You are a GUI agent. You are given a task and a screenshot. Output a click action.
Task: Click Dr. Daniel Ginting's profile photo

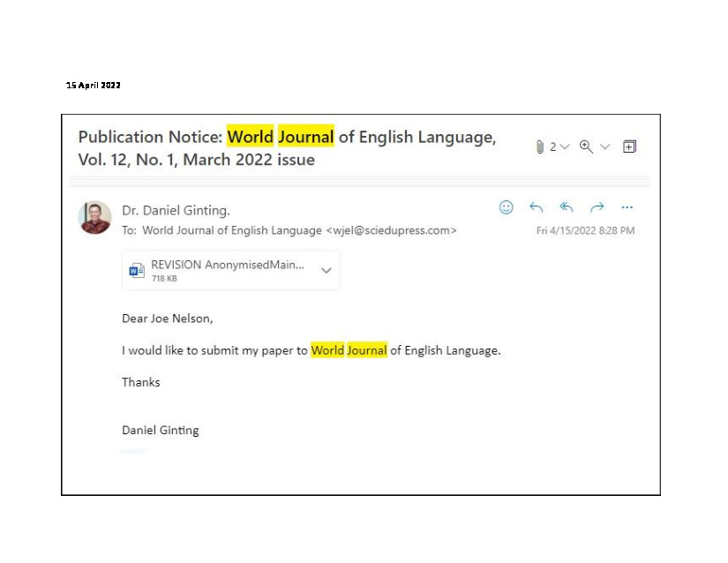pos(95,217)
